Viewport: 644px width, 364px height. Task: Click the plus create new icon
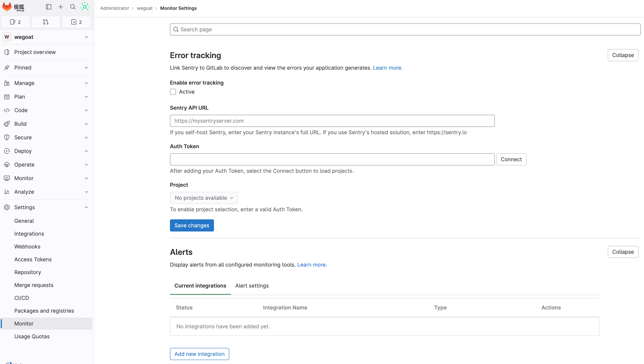click(61, 7)
